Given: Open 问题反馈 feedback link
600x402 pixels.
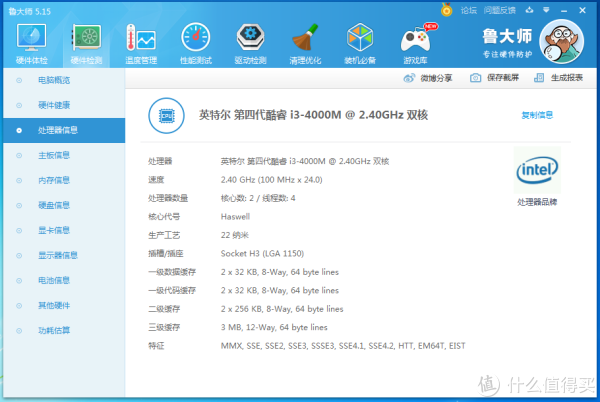Looking at the screenshot, I should (x=500, y=11).
